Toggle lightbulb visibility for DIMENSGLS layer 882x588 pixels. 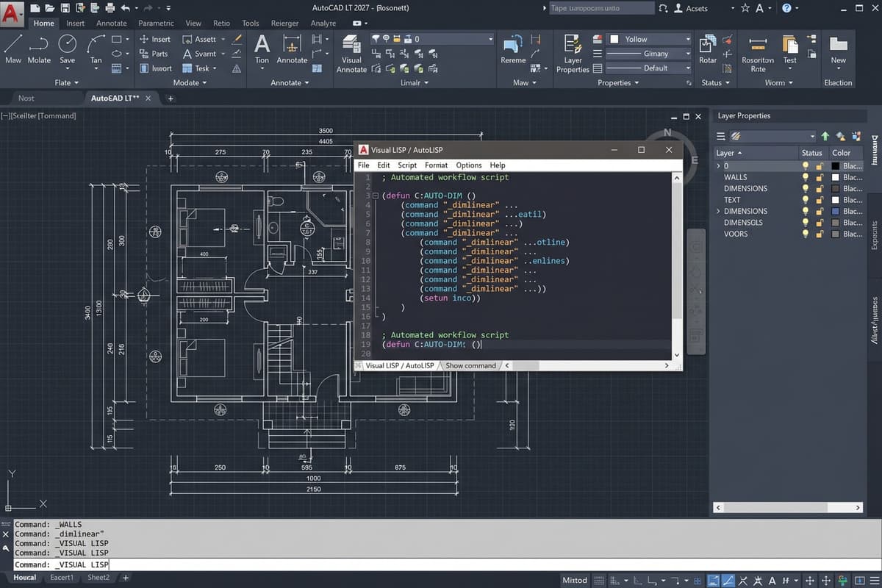[806, 223]
